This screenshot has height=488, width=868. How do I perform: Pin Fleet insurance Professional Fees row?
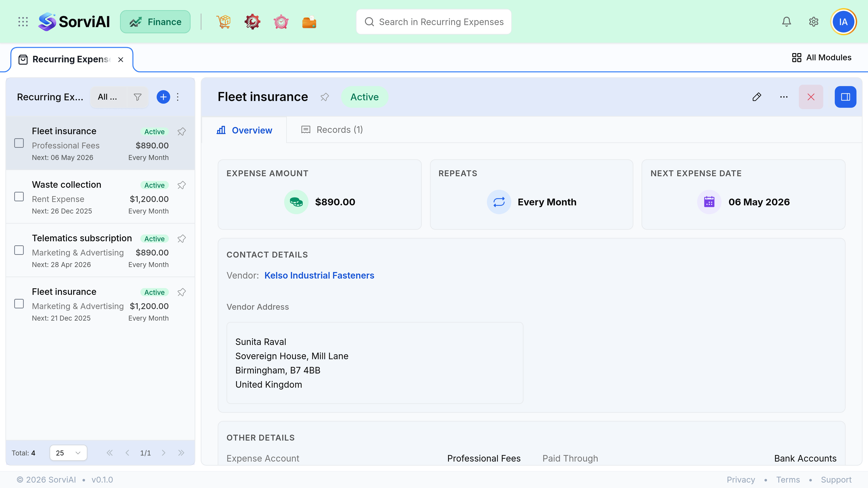click(x=182, y=132)
